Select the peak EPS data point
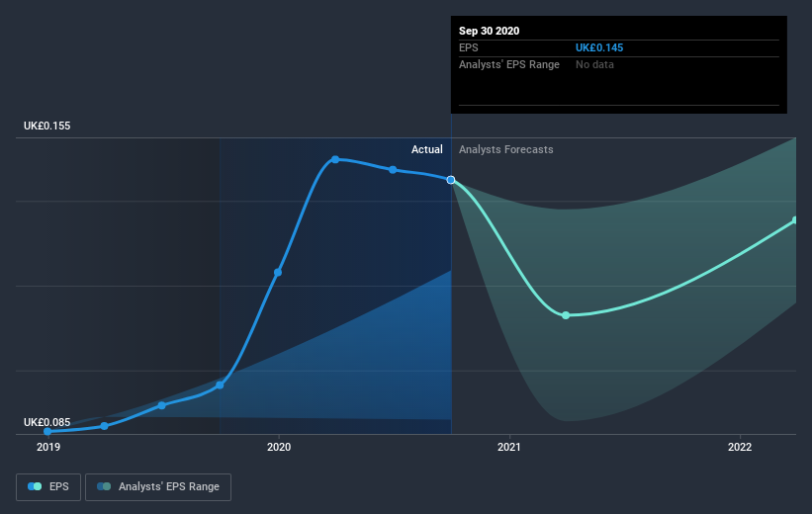The width and height of the screenshot is (812, 514). click(335, 159)
